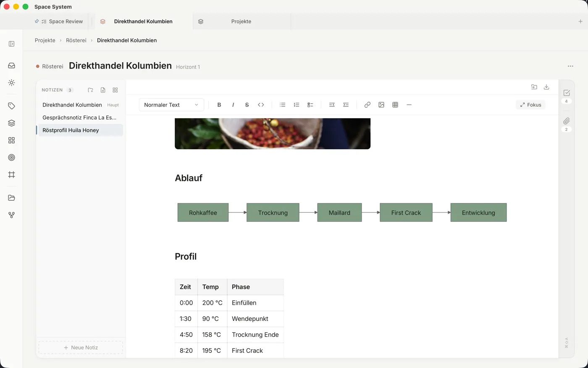The width and height of the screenshot is (588, 368).
Task: Go to Rösterei in the breadcrumb
Action: (76, 40)
